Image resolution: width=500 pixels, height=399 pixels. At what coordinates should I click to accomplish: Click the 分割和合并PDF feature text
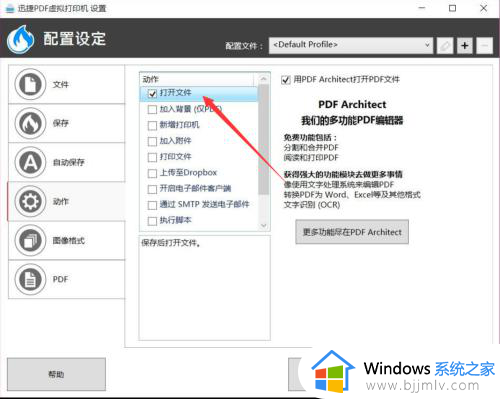[311, 148]
